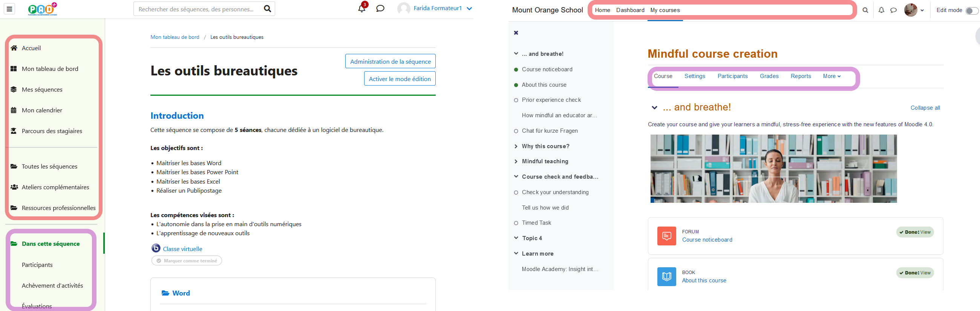Collapse 'Course check and feedba...' section
This screenshot has height=311, width=980.
pos(516,177)
